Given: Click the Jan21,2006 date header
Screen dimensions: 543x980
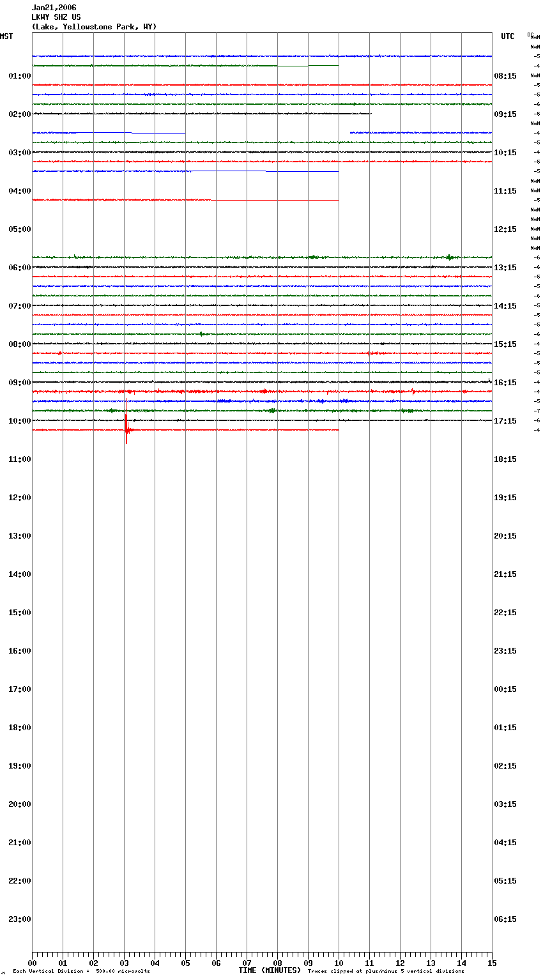Looking at the screenshot, I should 54,8.
